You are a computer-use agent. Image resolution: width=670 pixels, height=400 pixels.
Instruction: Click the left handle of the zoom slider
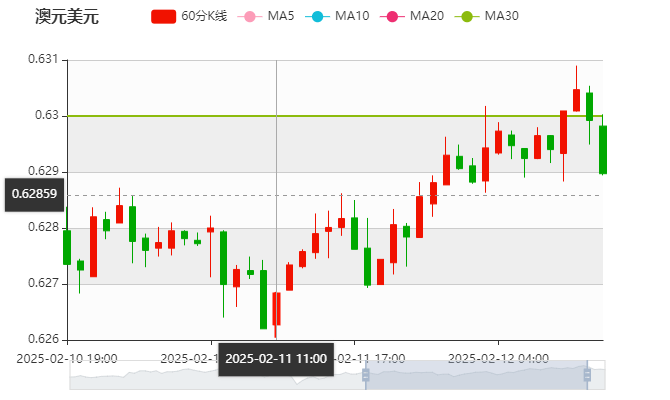[x=365, y=376]
